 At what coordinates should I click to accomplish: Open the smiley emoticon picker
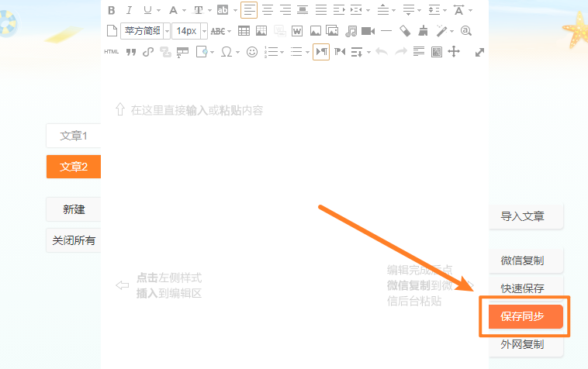point(252,52)
